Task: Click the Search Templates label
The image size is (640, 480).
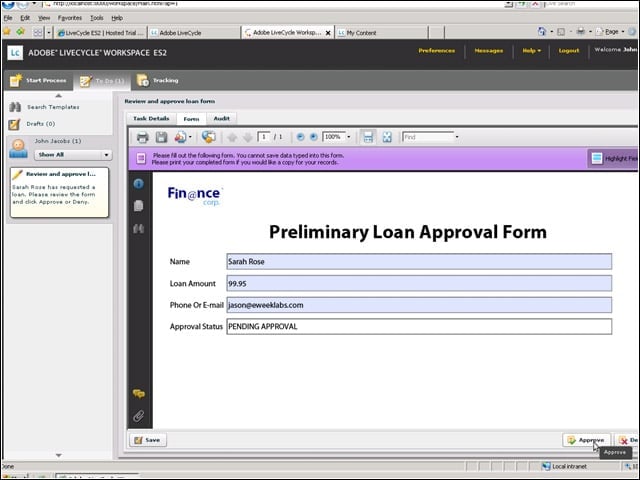Action: click(x=53, y=107)
